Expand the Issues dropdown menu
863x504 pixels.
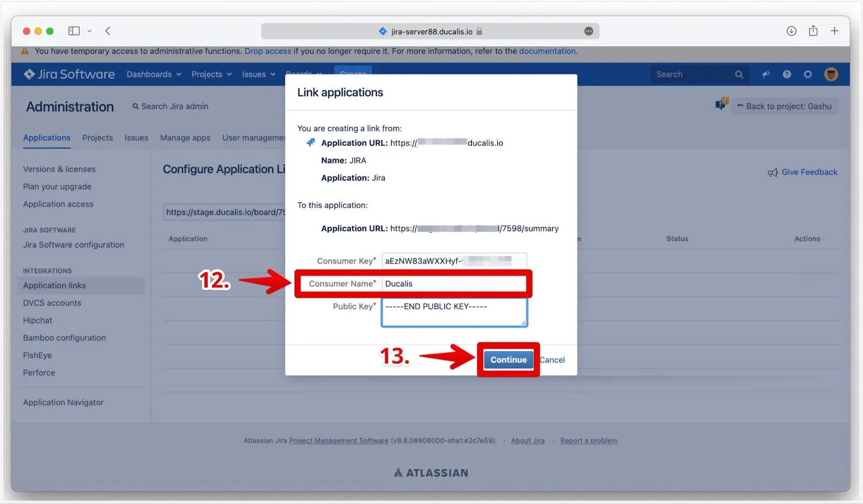[258, 74]
